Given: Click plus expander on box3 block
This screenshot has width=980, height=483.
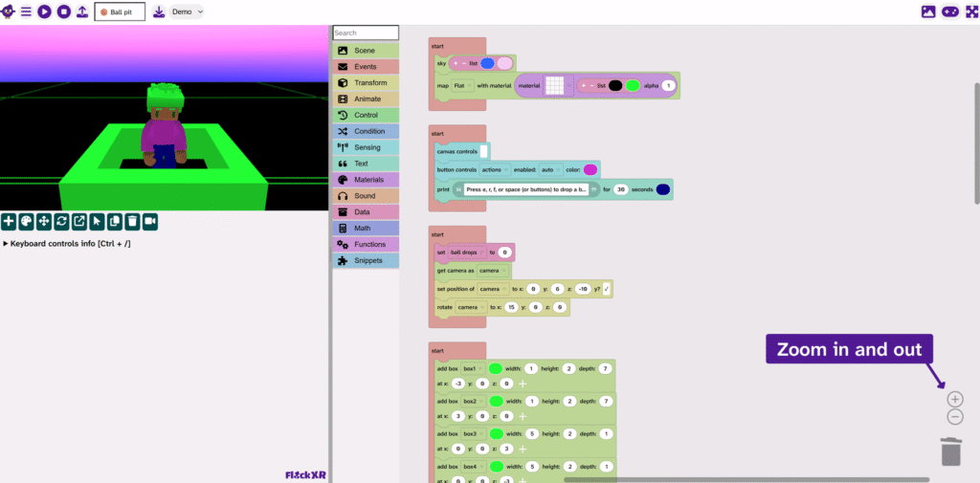Looking at the screenshot, I should coord(523,448).
